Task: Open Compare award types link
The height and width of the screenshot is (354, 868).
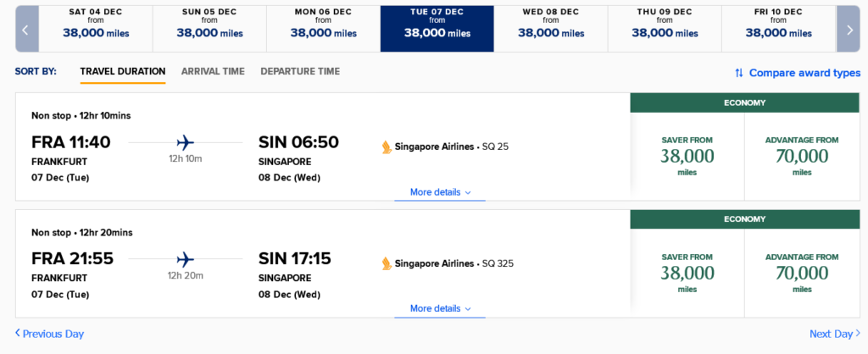Action: click(x=804, y=73)
